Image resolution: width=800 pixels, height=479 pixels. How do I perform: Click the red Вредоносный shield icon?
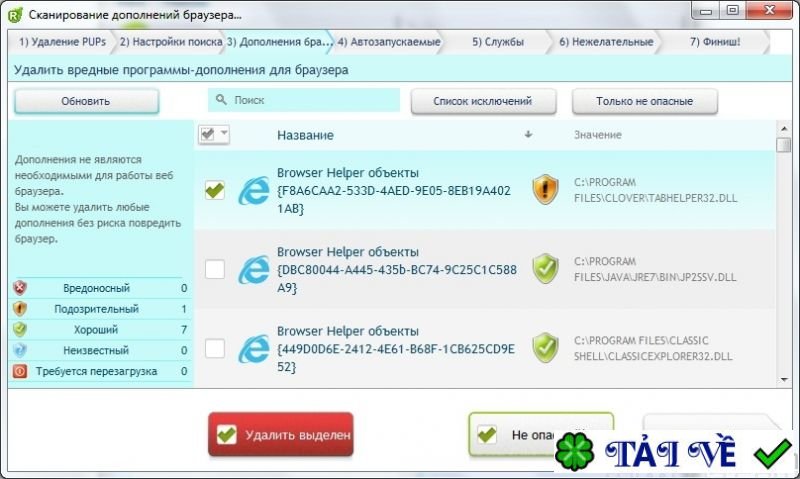tap(20, 288)
